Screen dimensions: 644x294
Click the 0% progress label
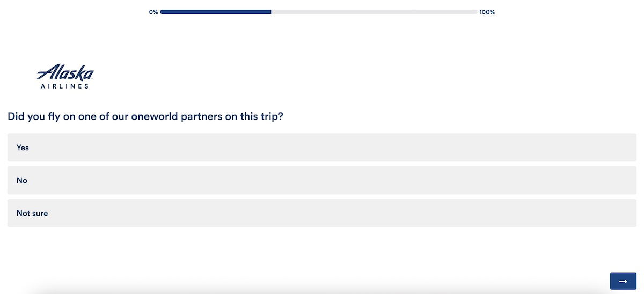pyautogui.click(x=153, y=12)
